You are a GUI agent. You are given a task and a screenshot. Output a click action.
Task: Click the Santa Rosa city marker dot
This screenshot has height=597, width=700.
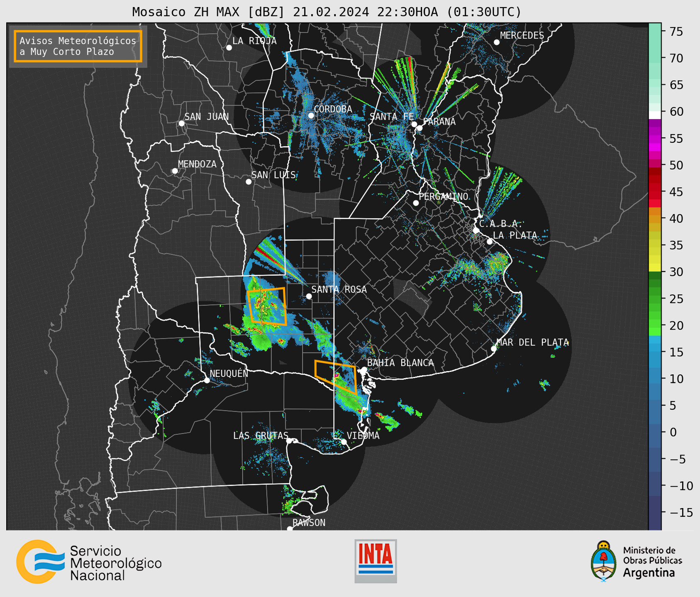click(309, 296)
